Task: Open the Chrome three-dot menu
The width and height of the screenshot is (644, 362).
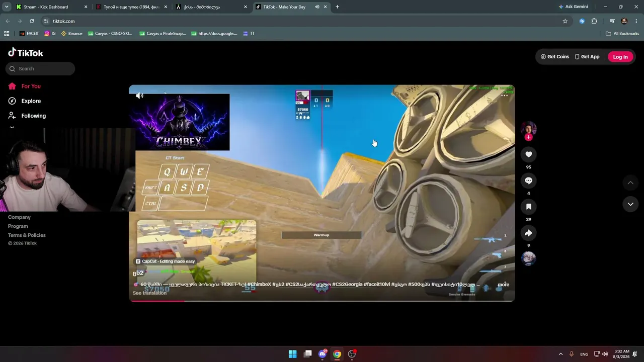Action: 636,21
